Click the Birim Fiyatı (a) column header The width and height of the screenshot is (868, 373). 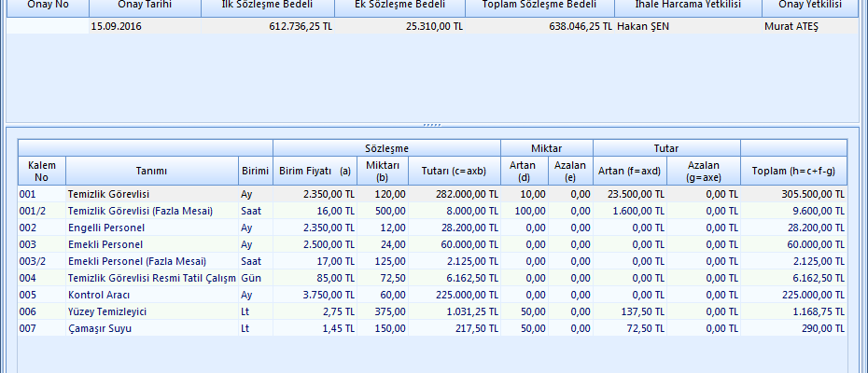[x=315, y=171]
